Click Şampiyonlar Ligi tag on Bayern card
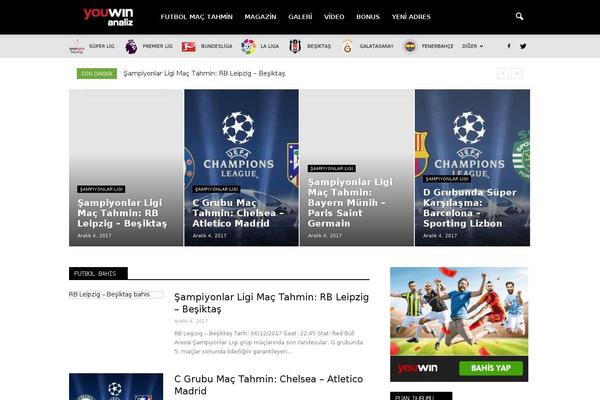This screenshot has width=600, height=400. (x=332, y=168)
